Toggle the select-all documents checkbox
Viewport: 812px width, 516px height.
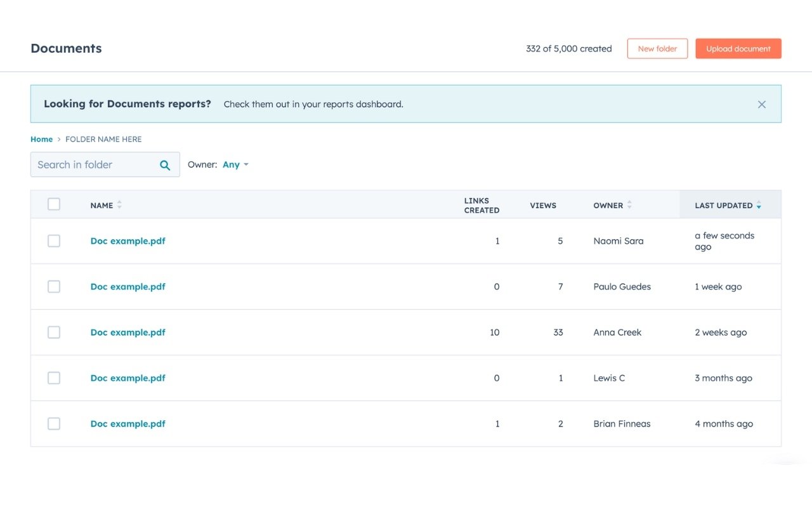point(54,204)
